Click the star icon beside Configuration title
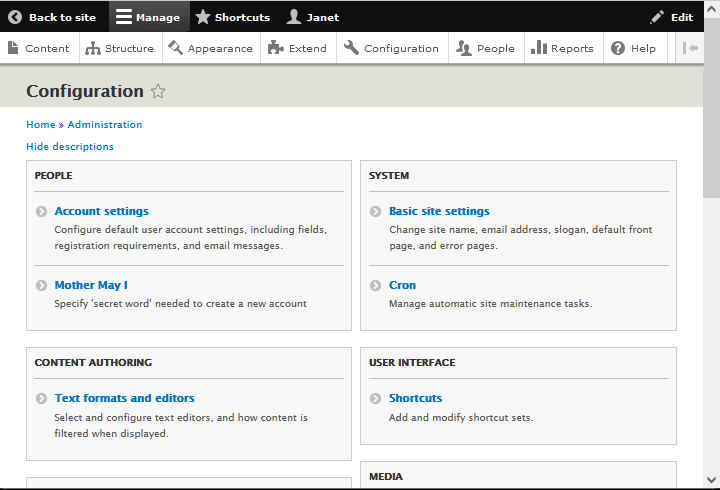 (158, 92)
